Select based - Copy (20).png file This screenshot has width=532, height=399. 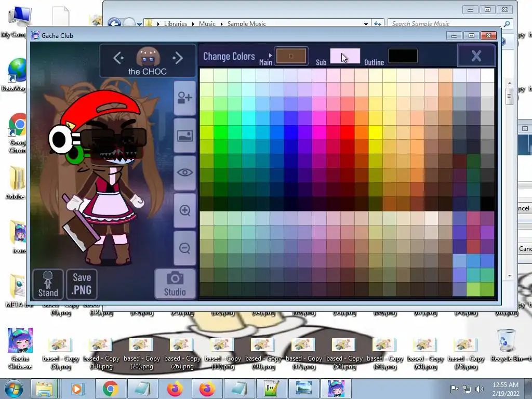tap(142, 353)
